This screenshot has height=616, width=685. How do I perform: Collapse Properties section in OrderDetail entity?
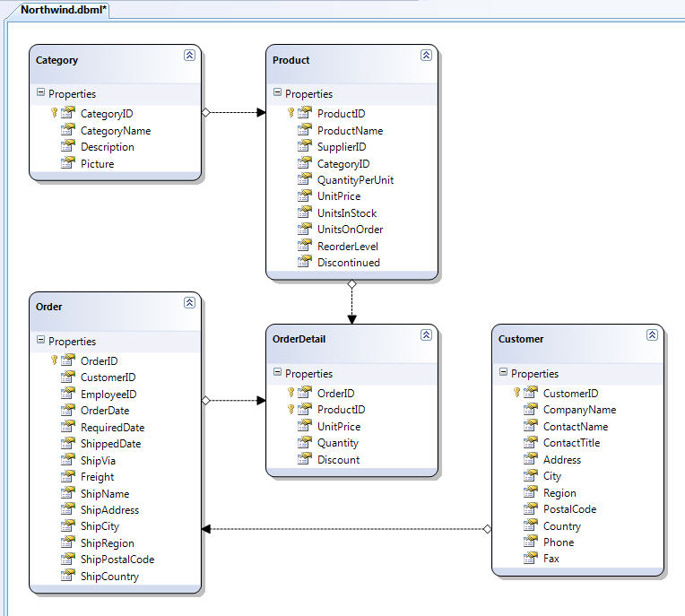pos(277,373)
